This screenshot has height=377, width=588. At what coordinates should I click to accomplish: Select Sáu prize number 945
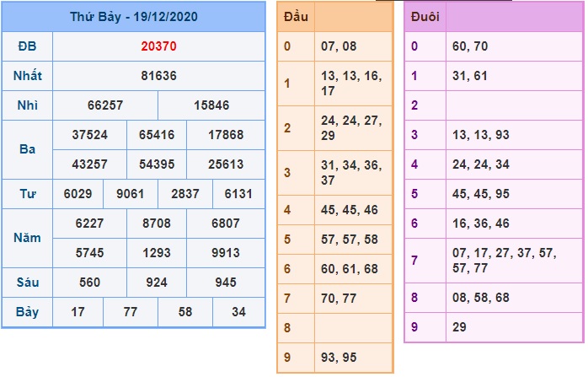[x=226, y=283]
